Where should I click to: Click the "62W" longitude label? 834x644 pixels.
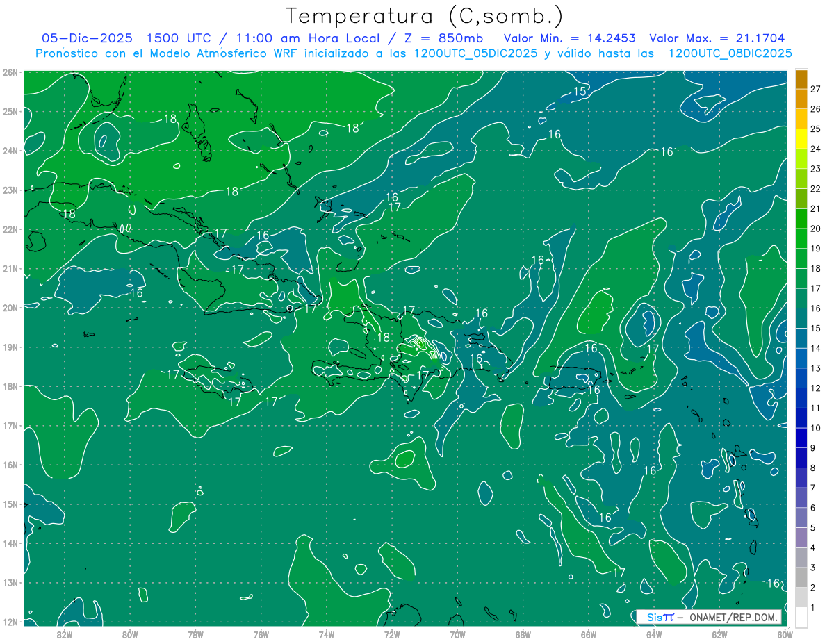click(x=719, y=634)
